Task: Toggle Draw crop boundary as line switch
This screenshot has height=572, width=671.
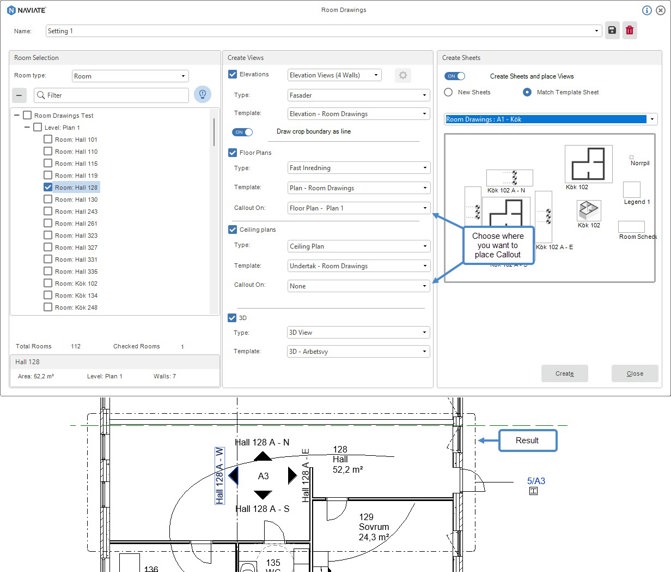Action: 241,132
